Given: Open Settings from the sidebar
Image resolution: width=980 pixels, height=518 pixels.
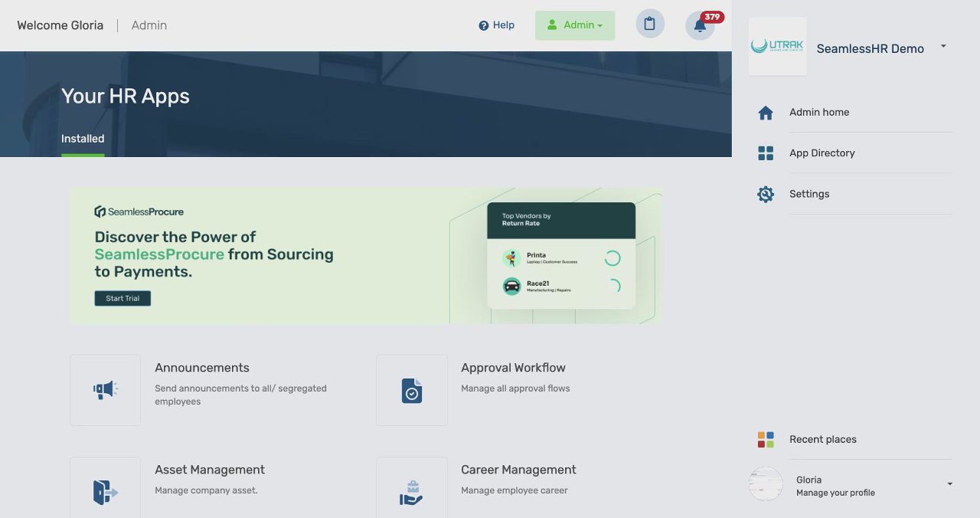Looking at the screenshot, I should (x=809, y=194).
